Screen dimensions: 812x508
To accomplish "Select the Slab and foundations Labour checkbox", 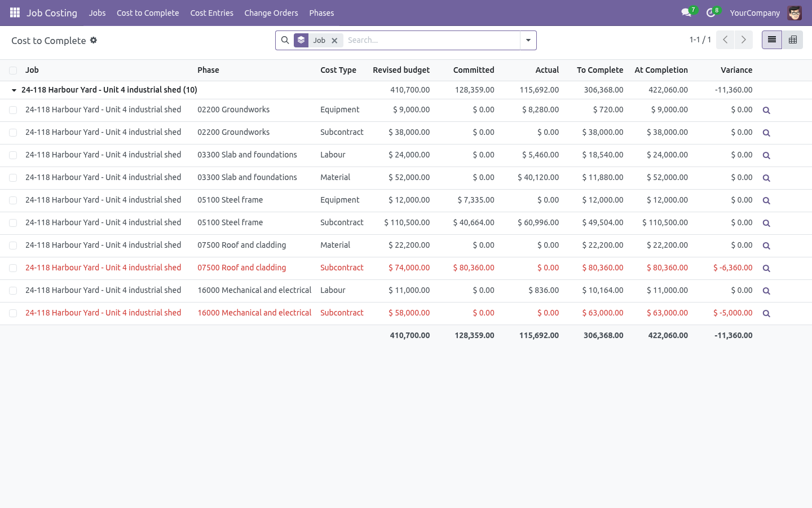I will pyautogui.click(x=13, y=155).
